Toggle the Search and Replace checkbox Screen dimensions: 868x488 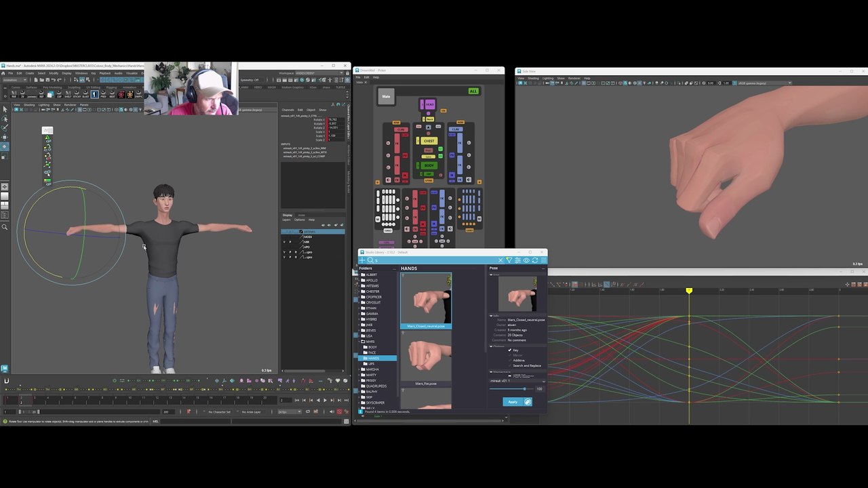coord(510,366)
